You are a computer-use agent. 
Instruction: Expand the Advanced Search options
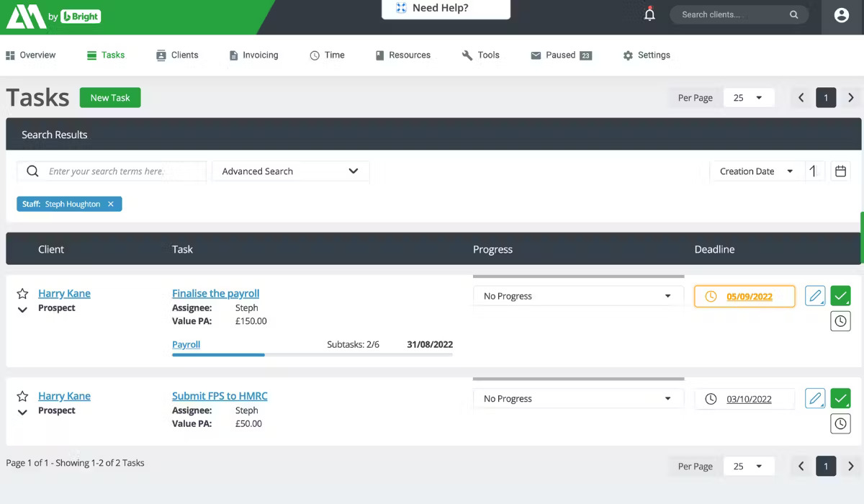tap(291, 171)
